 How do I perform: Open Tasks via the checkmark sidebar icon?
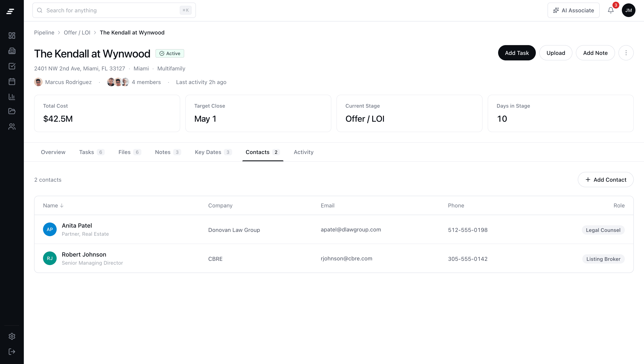coord(12,66)
